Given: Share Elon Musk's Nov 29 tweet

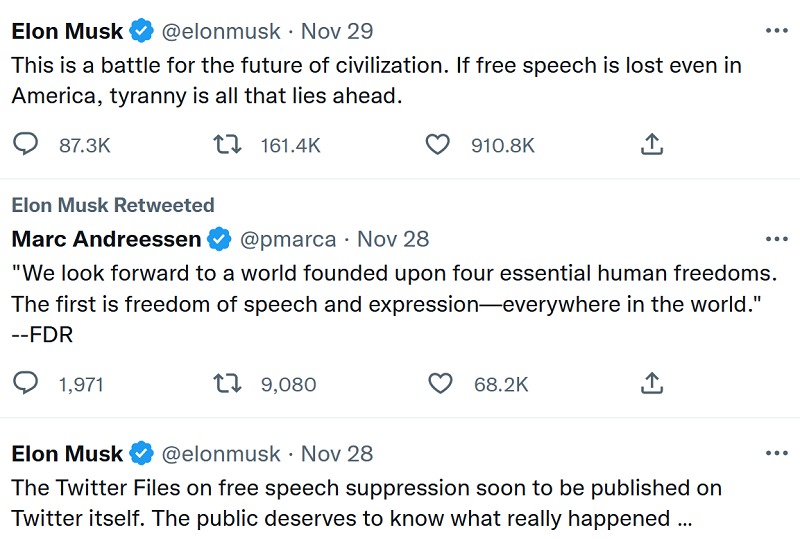Looking at the screenshot, I should [x=651, y=145].
